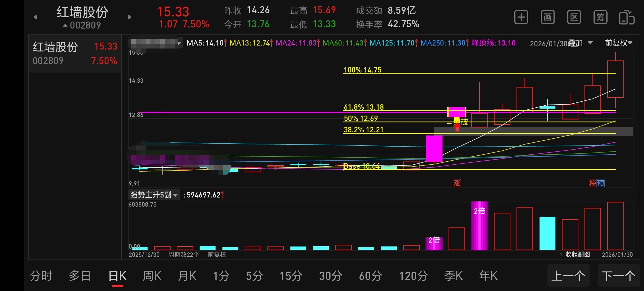
Task: Open the 筹 chip distribution icon
Action: tap(600, 18)
